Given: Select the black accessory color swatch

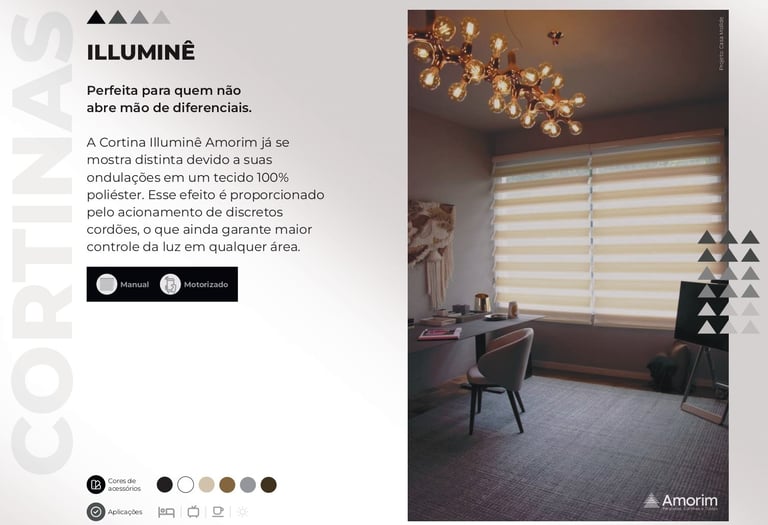Looking at the screenshot, I should point(165,485).
